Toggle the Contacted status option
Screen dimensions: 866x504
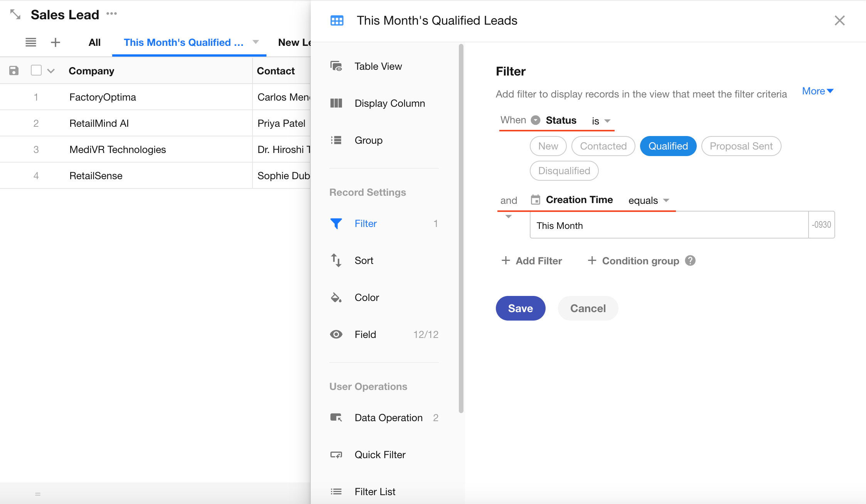tap(603, 146)
